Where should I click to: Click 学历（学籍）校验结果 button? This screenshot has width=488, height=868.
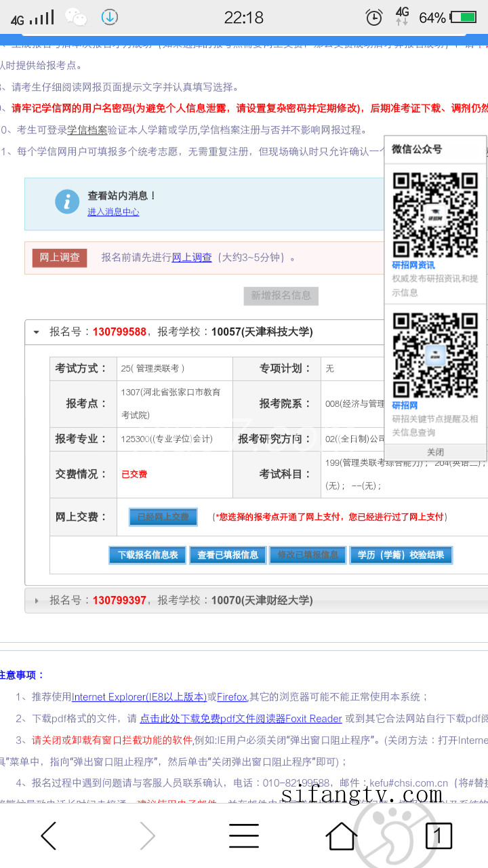tap(401, 555)
